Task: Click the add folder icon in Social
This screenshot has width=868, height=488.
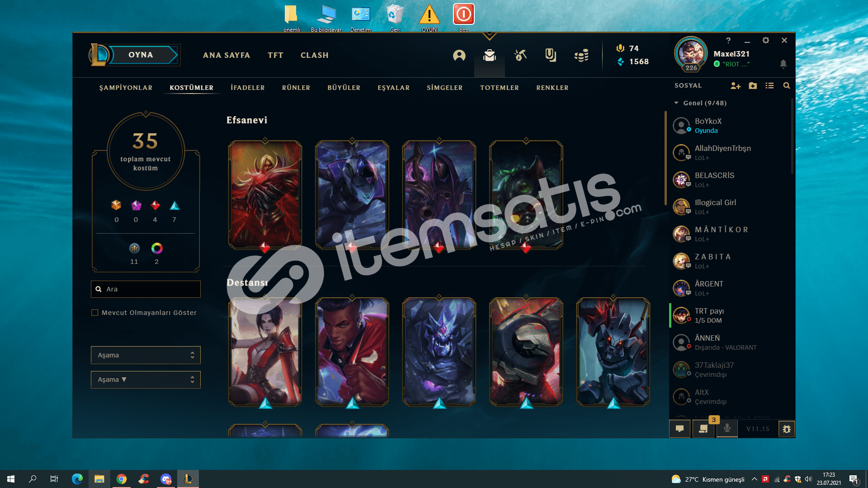Action: pos(753,85)
